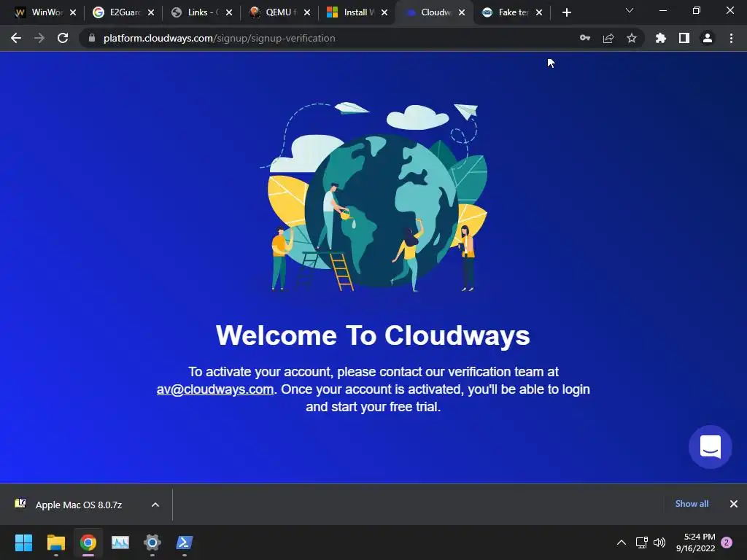
Task: Open the Cloudways chat widget
Action: (711, 447)
